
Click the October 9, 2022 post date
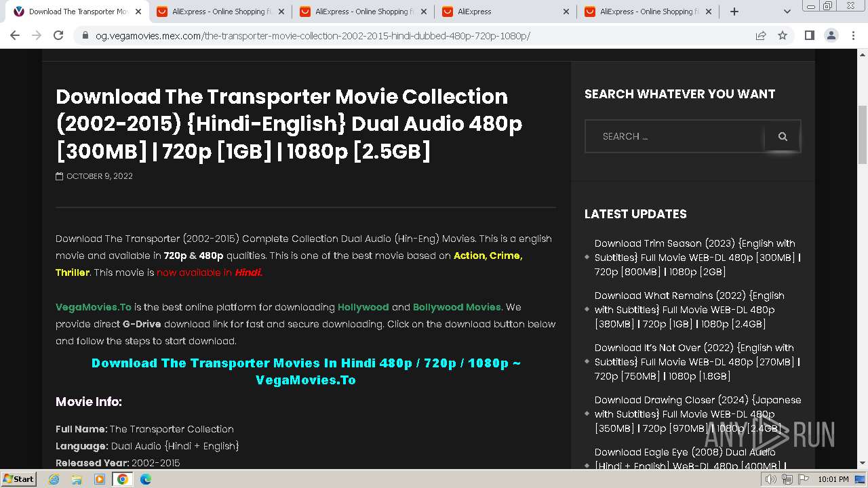pyautogui.click(x=100, y=176)
